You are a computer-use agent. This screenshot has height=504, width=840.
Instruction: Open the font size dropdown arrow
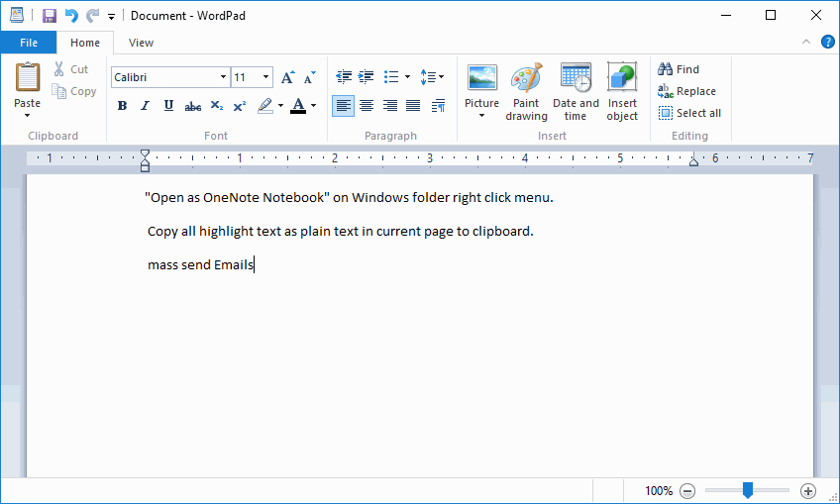pyautogui.click(x=265, y=77)
